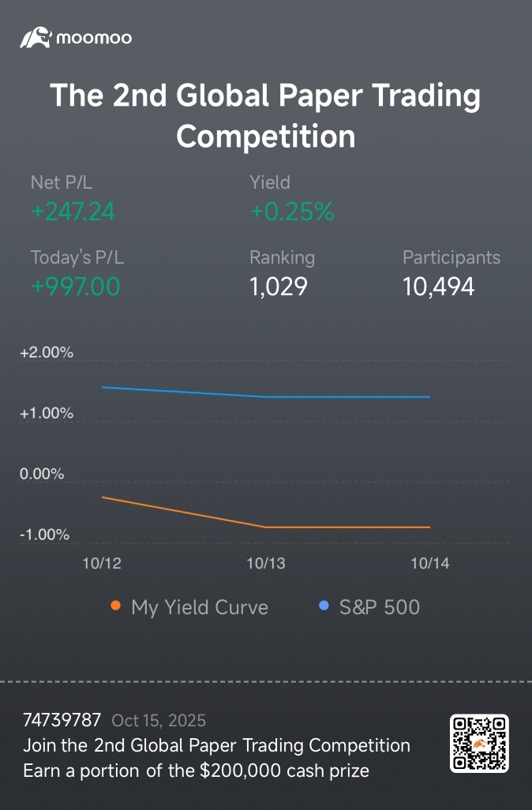This screenshot has height=810, width=532.
Task: Click the blue S&P 500 legend dot
Action: (323, 606)
